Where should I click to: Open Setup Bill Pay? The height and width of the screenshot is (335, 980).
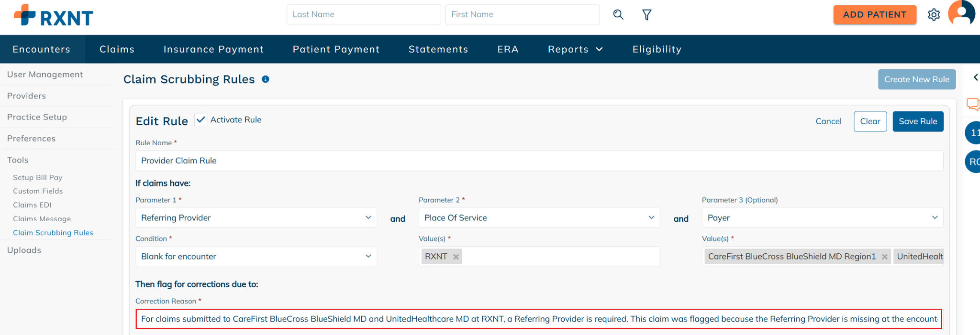click(38, 177)
